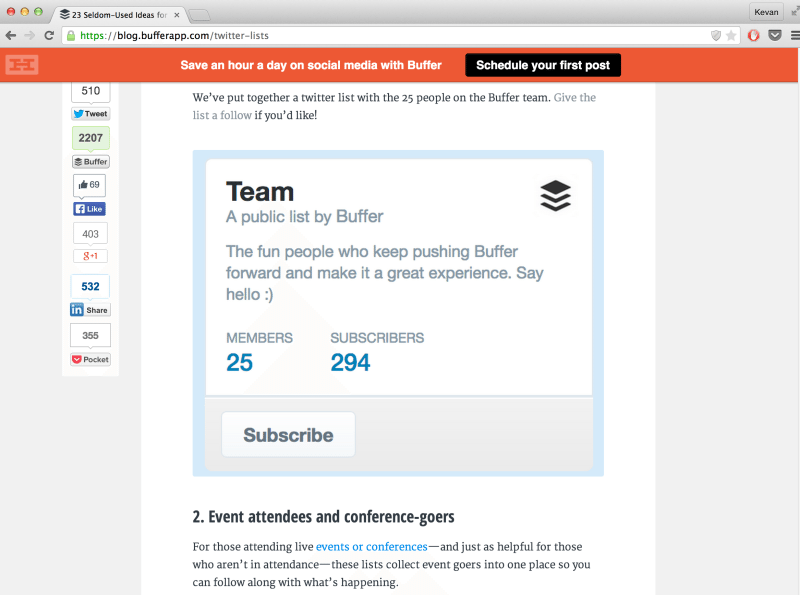
Task: Click the Kevan profile menu in the menu bar
Action: coord(766,12)
